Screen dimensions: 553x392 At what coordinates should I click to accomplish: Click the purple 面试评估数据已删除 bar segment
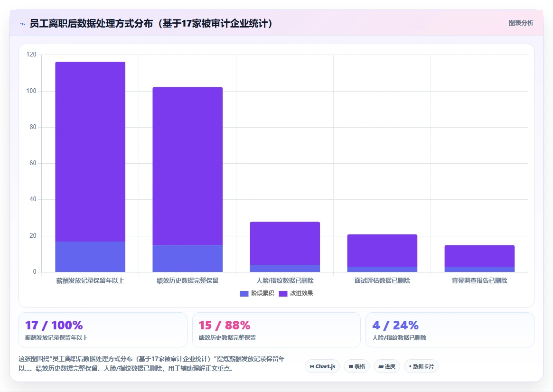[x=382, y=250]
